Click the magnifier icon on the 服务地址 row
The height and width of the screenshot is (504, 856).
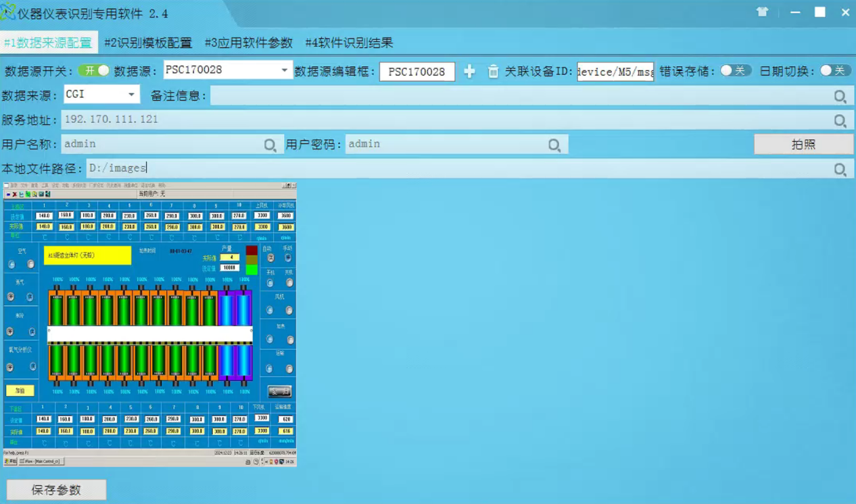pyautogui.click(x=840, y=120)
